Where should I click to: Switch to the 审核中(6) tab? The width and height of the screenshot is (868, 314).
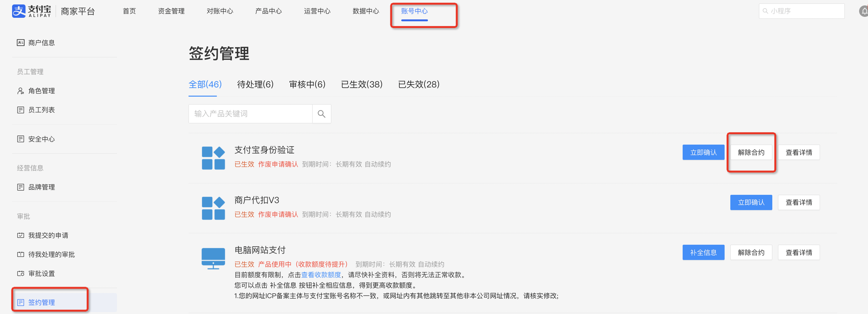(x=307, y=84)
